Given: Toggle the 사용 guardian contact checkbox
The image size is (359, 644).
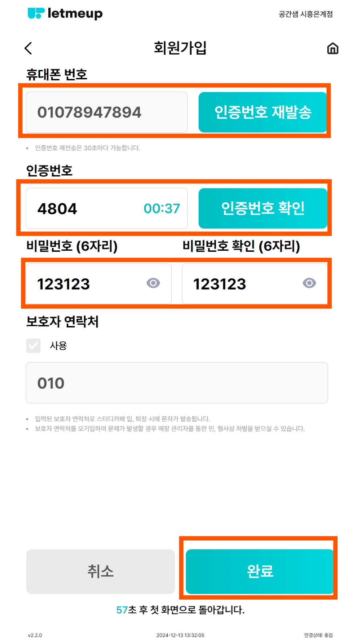Looking at the screenshot, I should [x=33, y=346].
